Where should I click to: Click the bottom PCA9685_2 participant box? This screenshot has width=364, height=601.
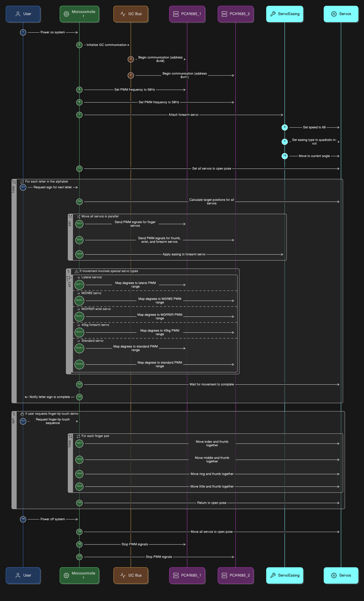pos(235,575)
